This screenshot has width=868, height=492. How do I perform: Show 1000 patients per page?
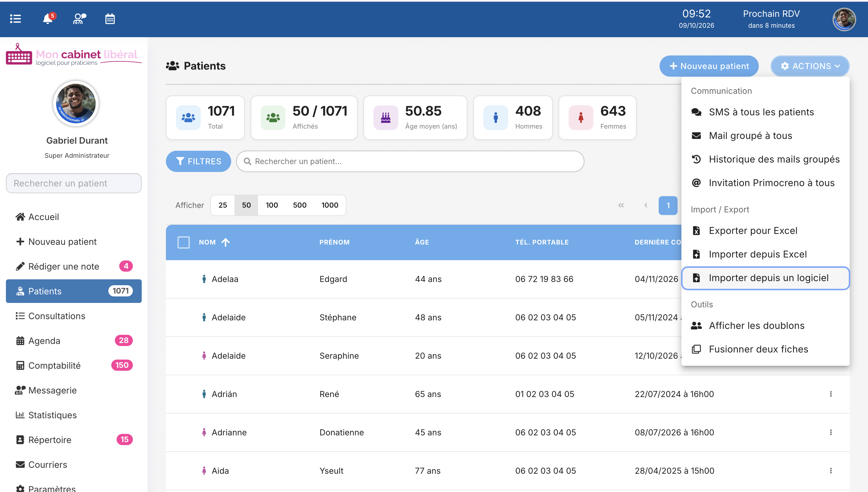pos(330,205)
